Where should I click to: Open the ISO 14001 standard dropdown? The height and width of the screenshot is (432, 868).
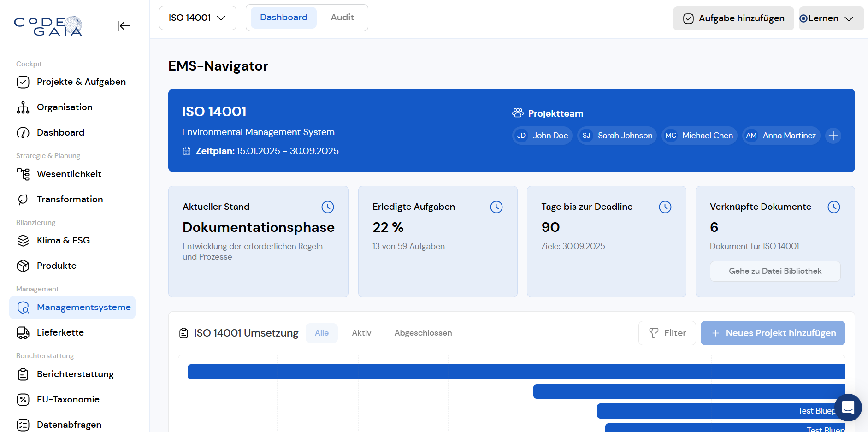tap(197, 18)
